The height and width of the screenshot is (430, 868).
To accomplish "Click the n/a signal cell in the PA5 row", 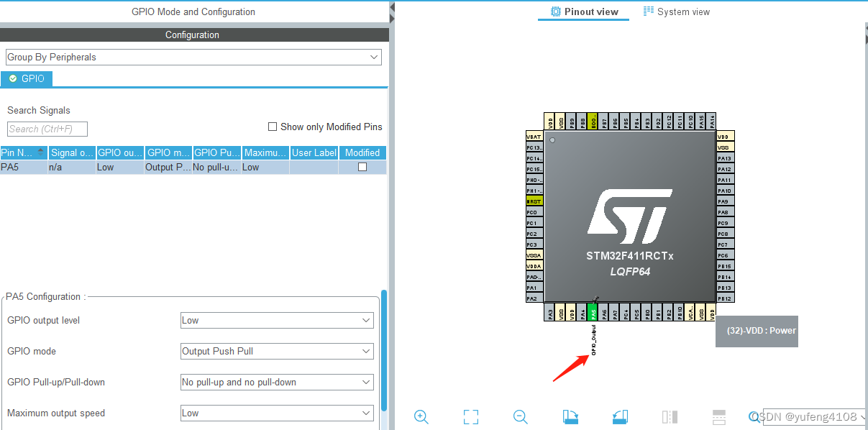I will (72, 167).
